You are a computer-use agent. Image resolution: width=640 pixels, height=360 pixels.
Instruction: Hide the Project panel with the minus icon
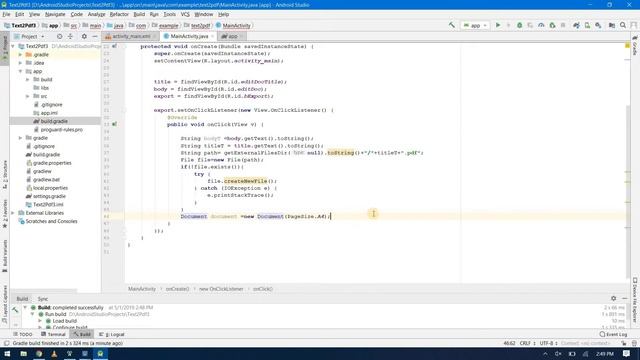[95, 36]
